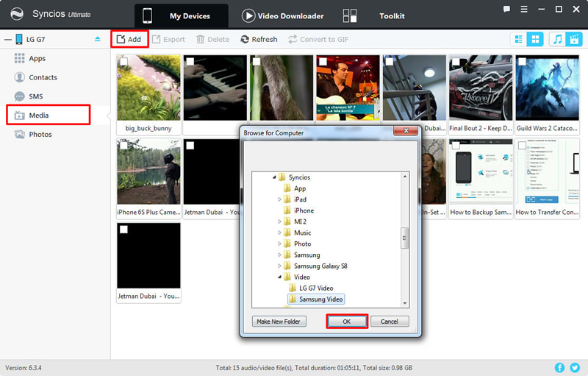Viewport: 588px width, 376px height.
Task: Expand the Samsung folder
Action: point(279,255)
